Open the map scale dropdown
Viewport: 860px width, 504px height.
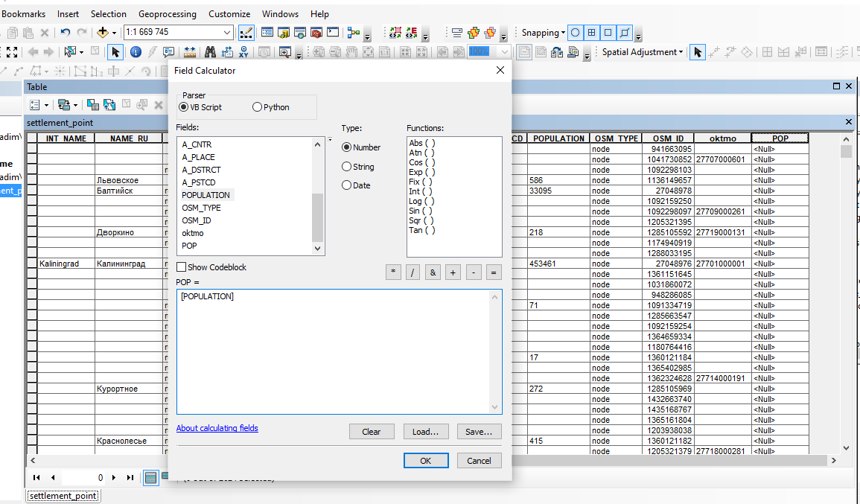pyautogui.click(x=228, y=33)
